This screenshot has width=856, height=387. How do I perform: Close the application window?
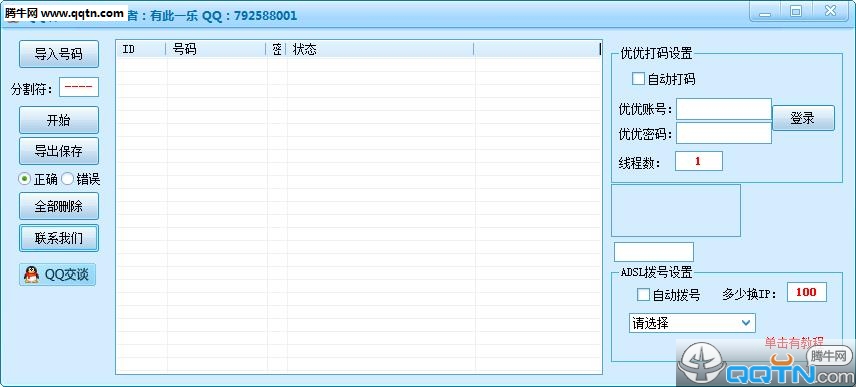pos(830,11)
